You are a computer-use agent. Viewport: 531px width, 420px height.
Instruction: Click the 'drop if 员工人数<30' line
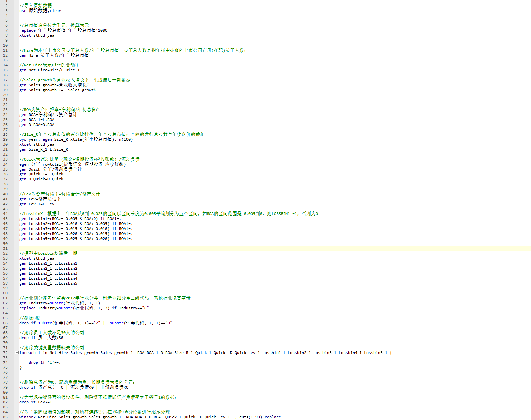(41, 338)
